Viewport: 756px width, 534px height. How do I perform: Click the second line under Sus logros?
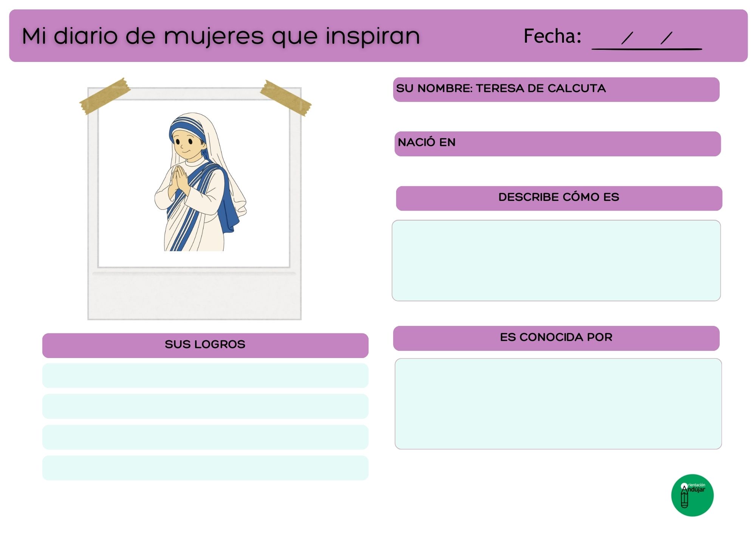[x=205, y=406]
